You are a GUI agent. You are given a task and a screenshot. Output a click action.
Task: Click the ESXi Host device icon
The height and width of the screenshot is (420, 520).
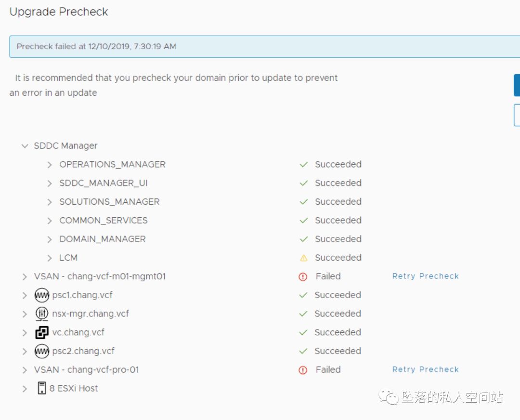42,388
